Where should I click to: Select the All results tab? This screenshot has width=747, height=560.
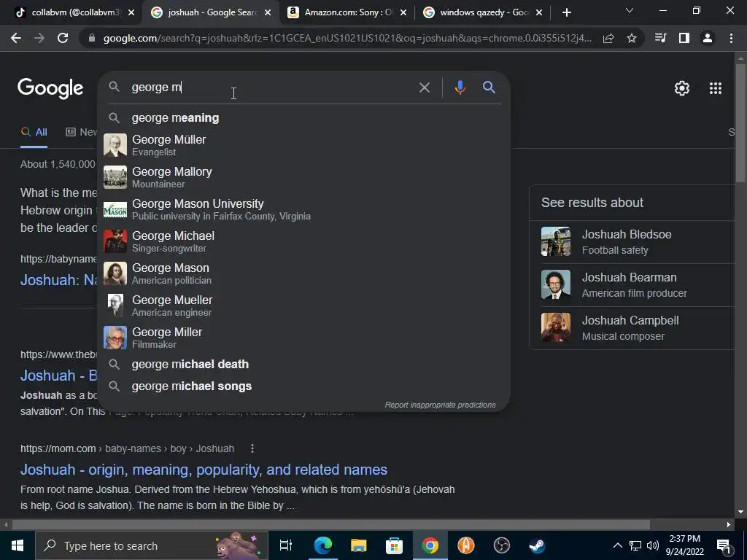[x=34, y=132]
